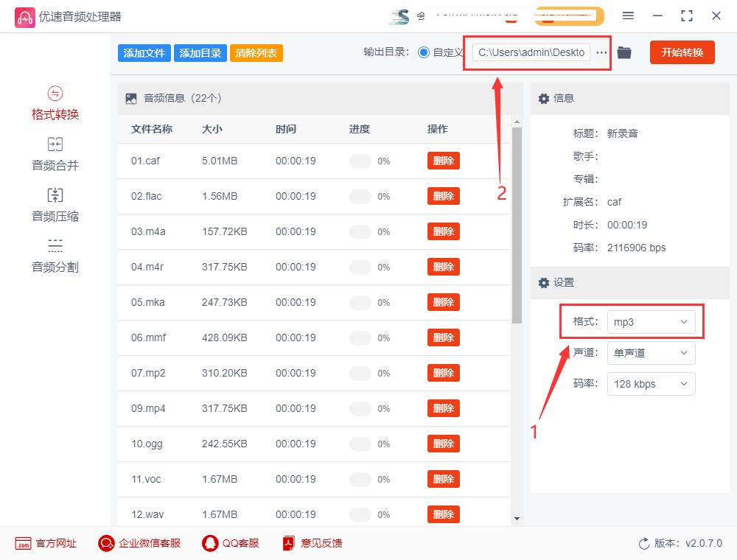
Task: Open the 格式 format dropdown set to mp3
Action: click(651, 321)
